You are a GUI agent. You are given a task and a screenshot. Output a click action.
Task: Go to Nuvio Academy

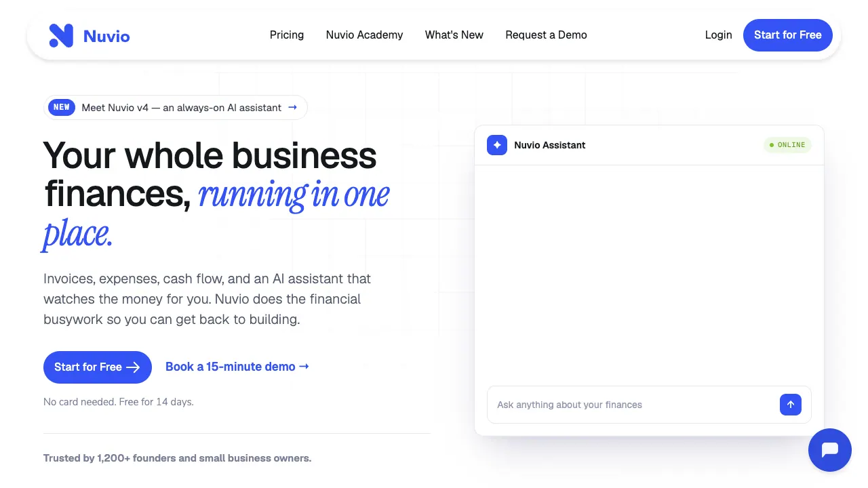(364, 35)
